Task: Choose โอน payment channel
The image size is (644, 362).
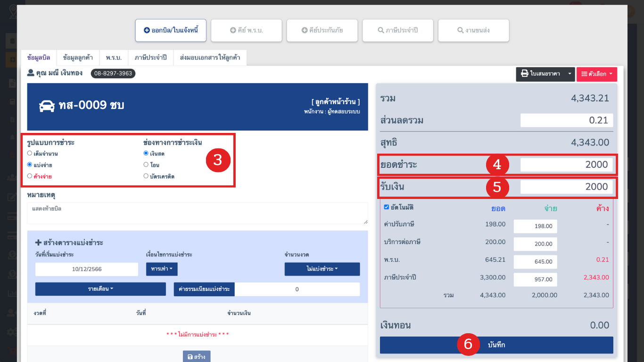Action: [x=146, y=165]
